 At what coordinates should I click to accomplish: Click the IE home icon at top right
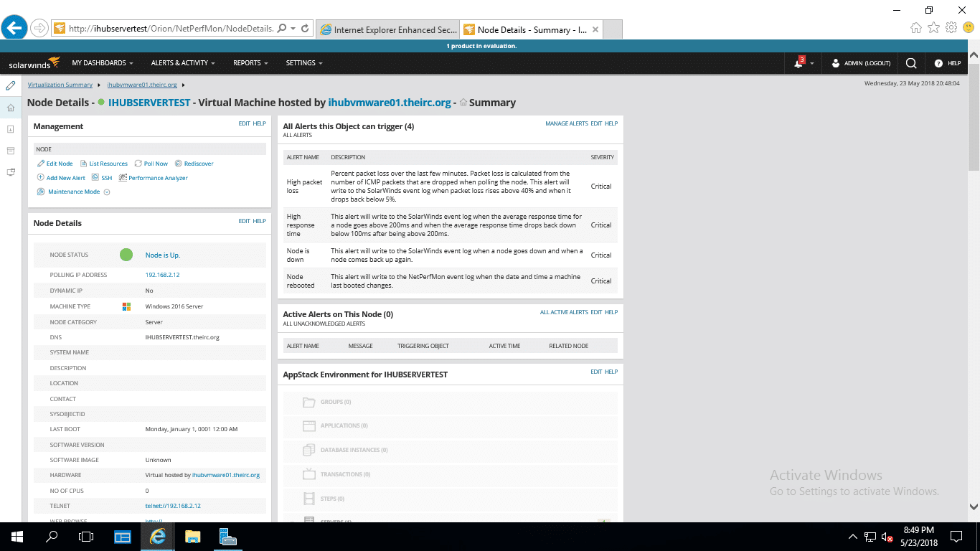[x=916, y=28]
